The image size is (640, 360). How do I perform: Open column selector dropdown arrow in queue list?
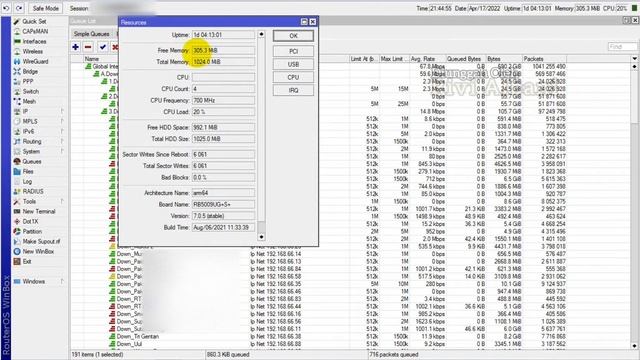tap(635, 59)
